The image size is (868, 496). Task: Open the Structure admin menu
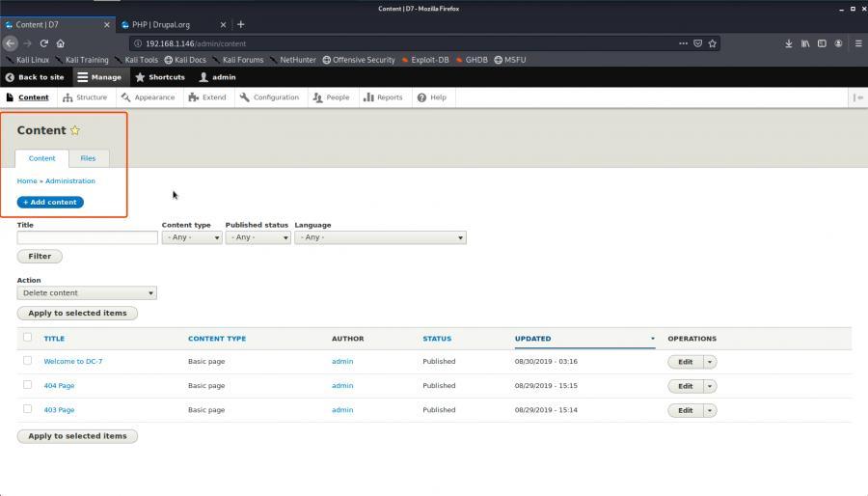coord(85,97)
